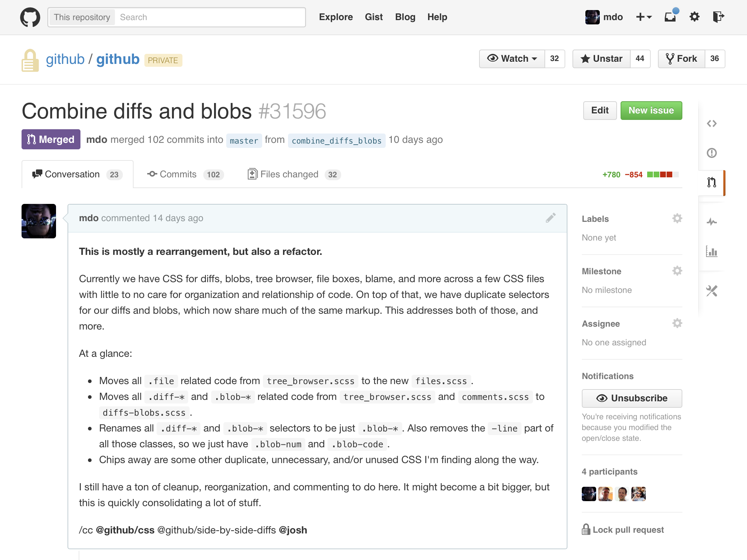Open the Labels gear menu

coord(677,218)
